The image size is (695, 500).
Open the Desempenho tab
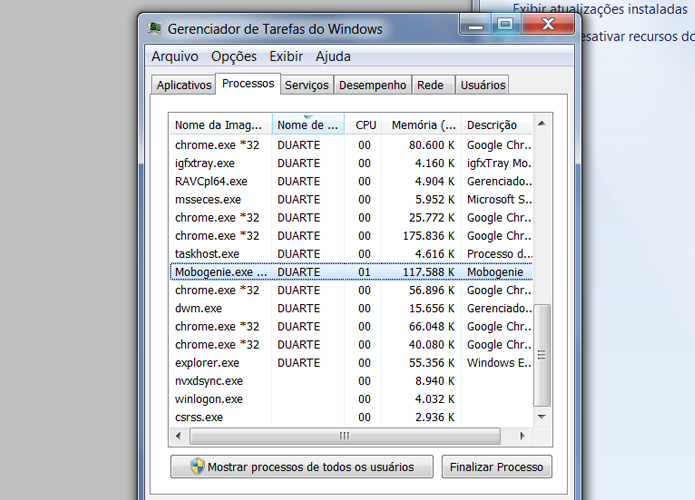[x=372, y=85]
